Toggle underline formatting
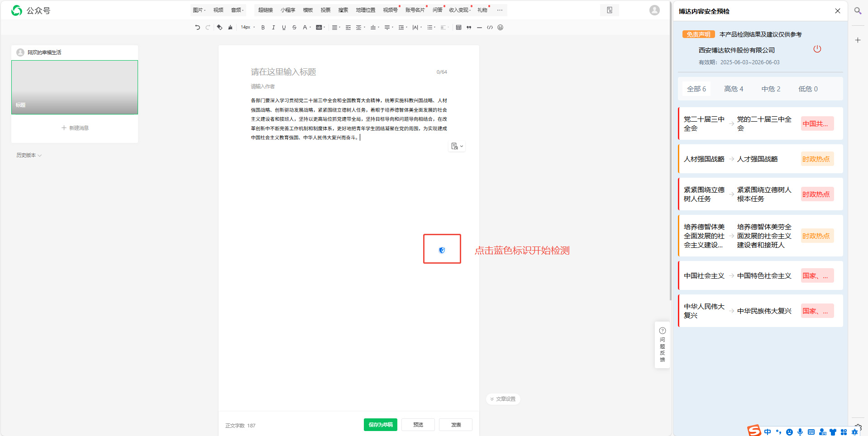The width and height of the screenshot is (868, 436). (x=284, y=28)
